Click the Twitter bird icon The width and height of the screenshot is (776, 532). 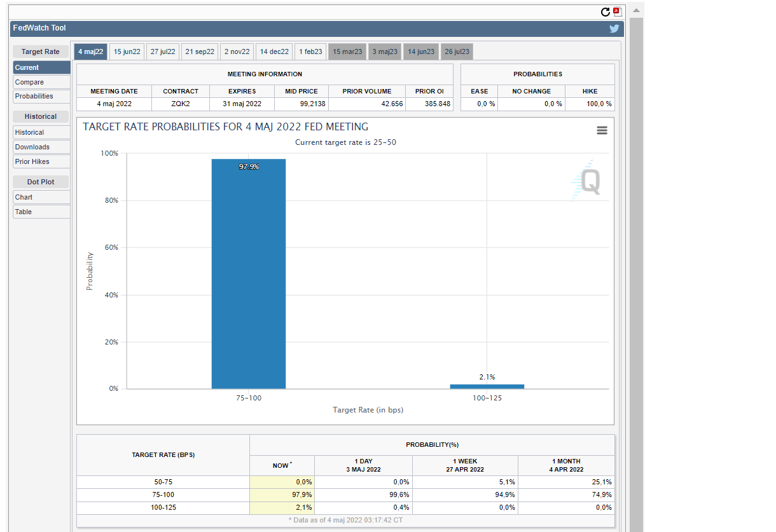(614, 29)
